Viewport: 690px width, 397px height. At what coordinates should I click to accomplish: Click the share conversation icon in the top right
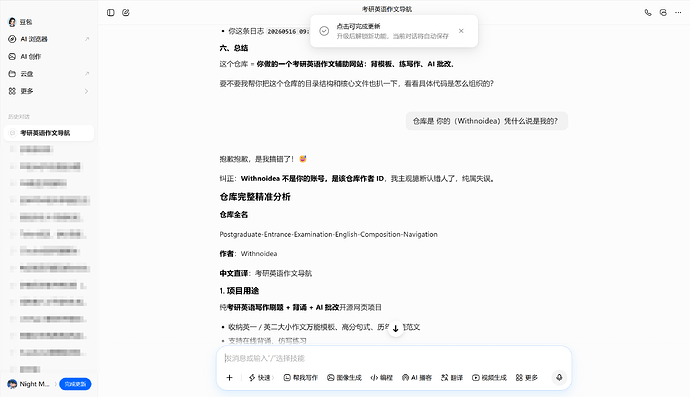[x=663, y=13]
